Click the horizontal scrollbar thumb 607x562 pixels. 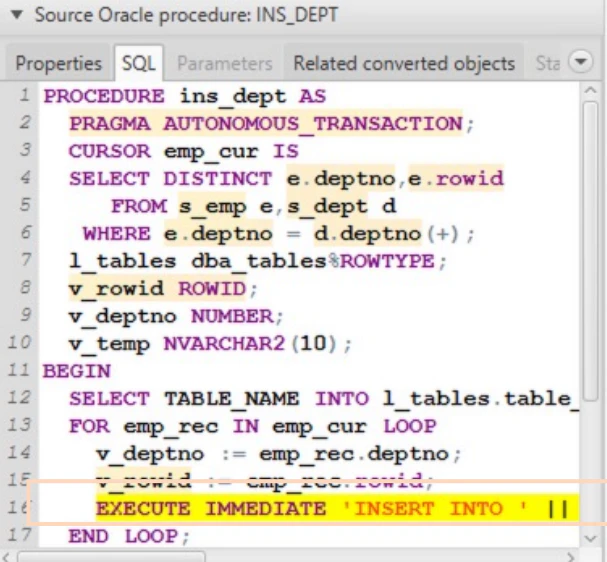pyautogui.click(x=112, y=557)
